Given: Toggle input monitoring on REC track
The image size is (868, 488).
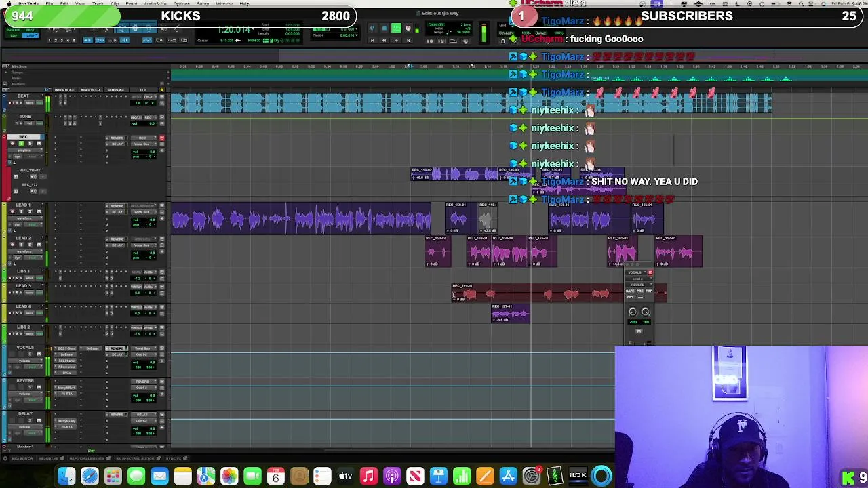Looking at the screenshot, I should tap(21, 143).
